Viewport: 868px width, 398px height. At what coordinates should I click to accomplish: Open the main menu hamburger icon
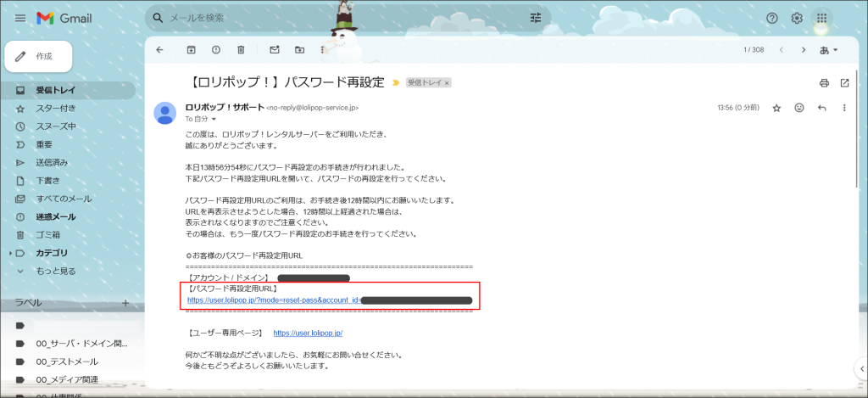[x=20, y=19]
